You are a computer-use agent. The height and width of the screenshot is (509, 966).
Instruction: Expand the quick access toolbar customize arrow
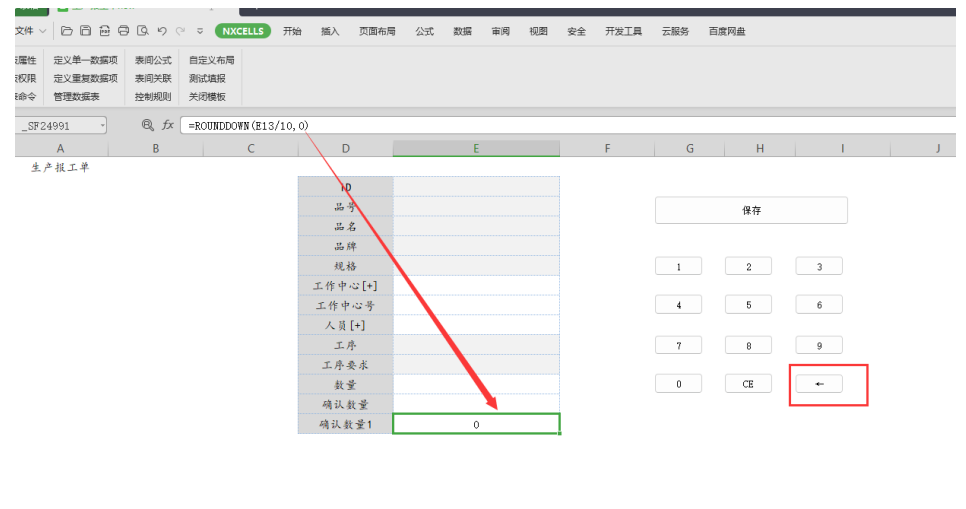200,31
